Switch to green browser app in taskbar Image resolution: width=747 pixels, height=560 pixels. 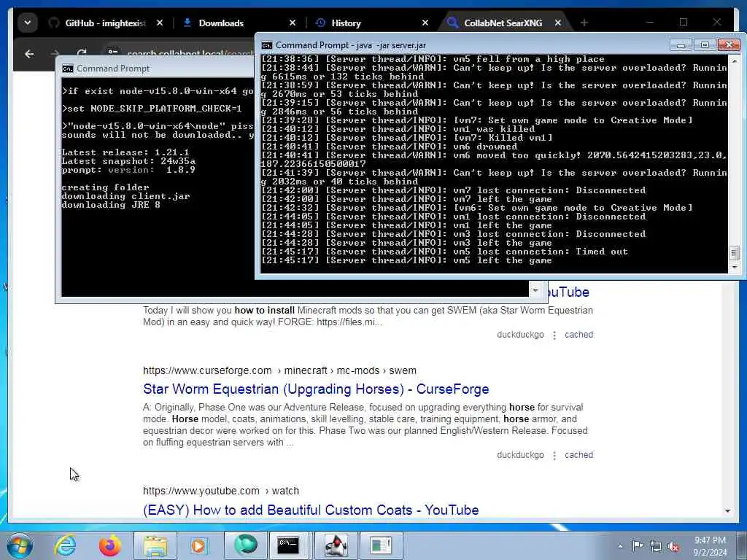(x=246, y=545)
